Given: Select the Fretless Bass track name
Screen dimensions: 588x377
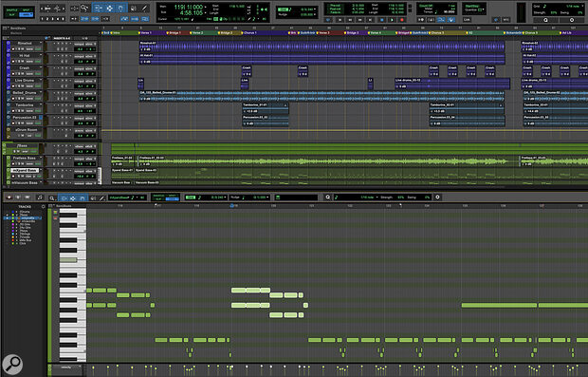Looking at the screenshot, I should pos(25,158).
